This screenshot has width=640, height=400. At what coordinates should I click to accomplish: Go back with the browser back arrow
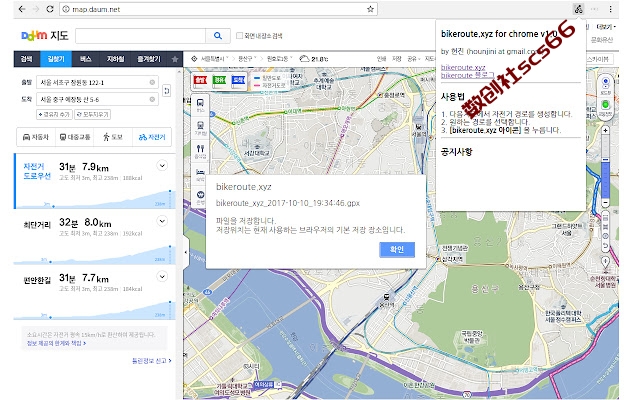tap(22, 9)
